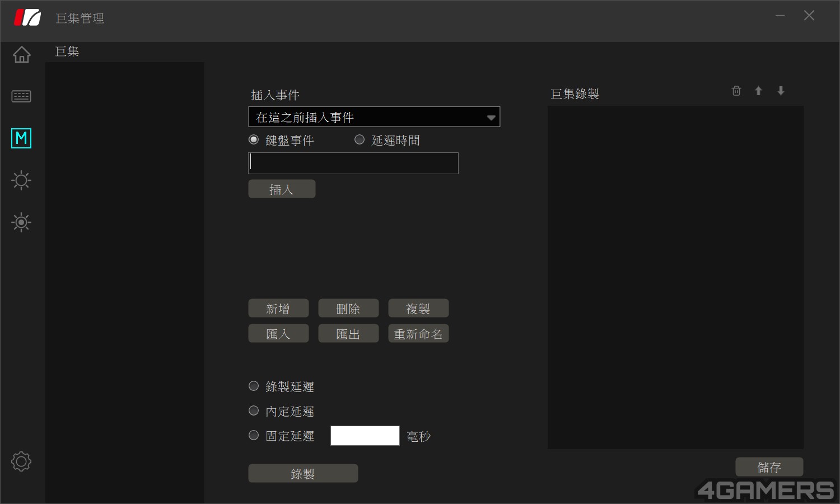The width and height of the screenshot is (840, 504).
Task: Open the Home page from the sidebar
Action: tap(21, 54)
